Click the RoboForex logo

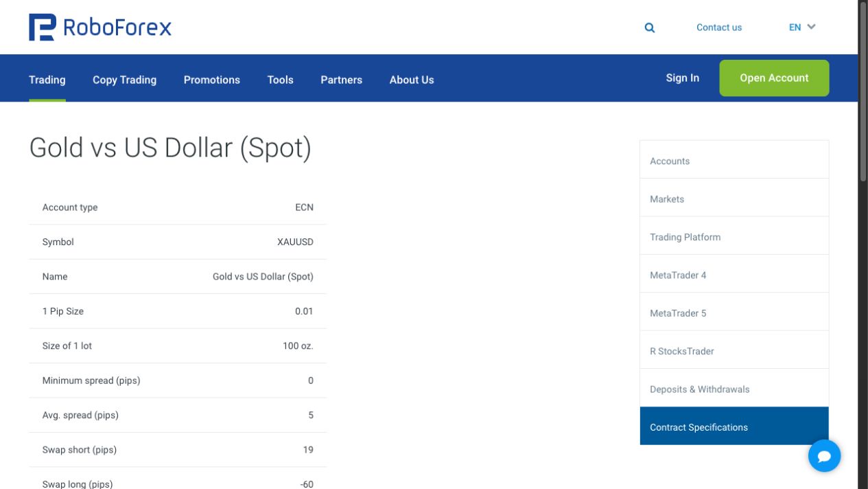(x=100, y=27)
